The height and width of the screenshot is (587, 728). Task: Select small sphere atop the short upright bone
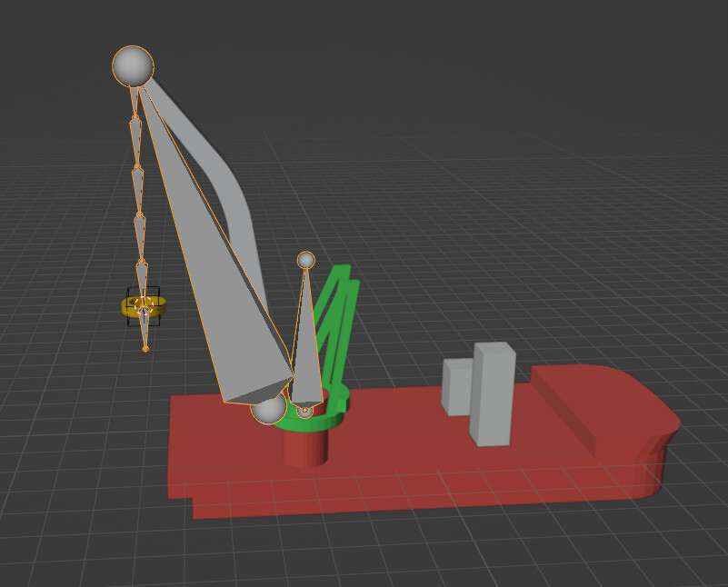(306, 260)
